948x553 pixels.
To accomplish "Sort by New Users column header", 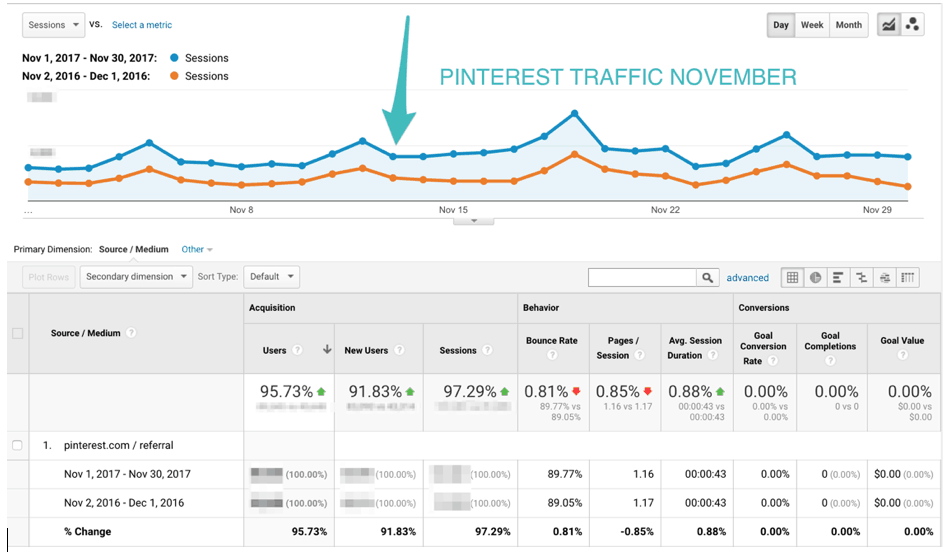I will pyautogui.click(x=366, y=351).
